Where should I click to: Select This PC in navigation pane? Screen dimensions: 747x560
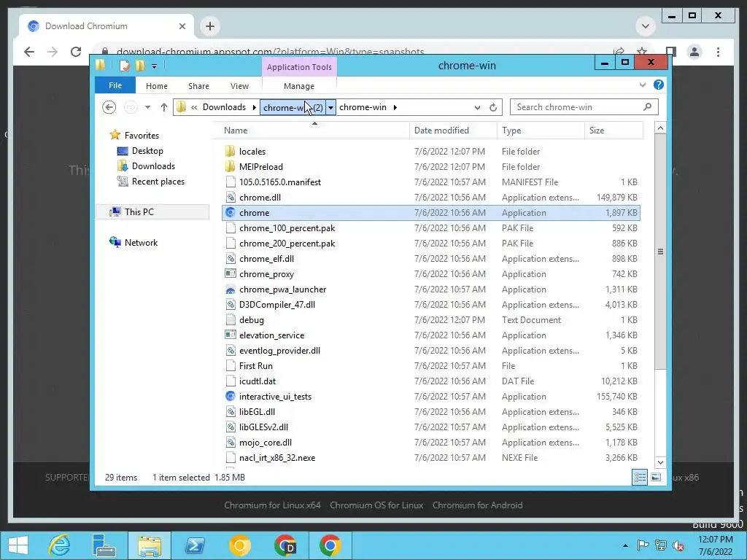(x=139, y=212)
